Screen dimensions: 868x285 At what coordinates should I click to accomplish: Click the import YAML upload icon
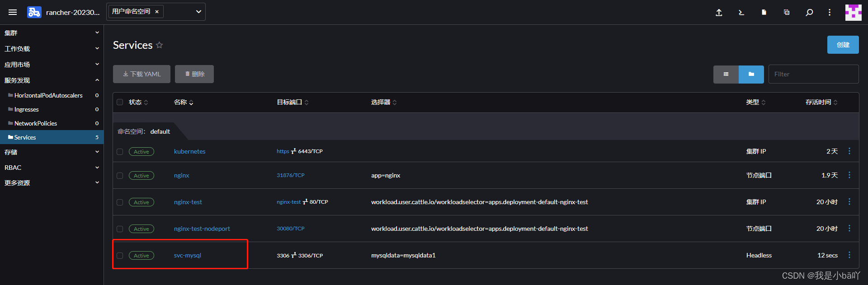719,13
